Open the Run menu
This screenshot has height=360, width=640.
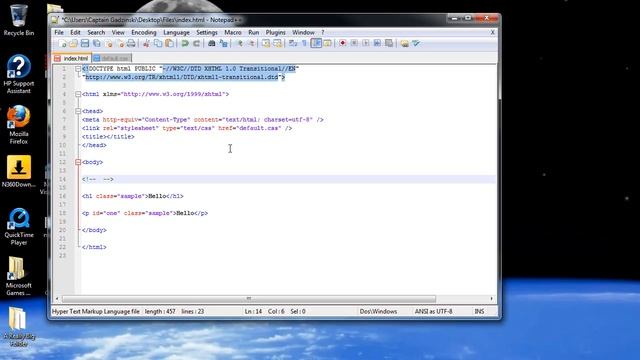[x=253, y=32]
